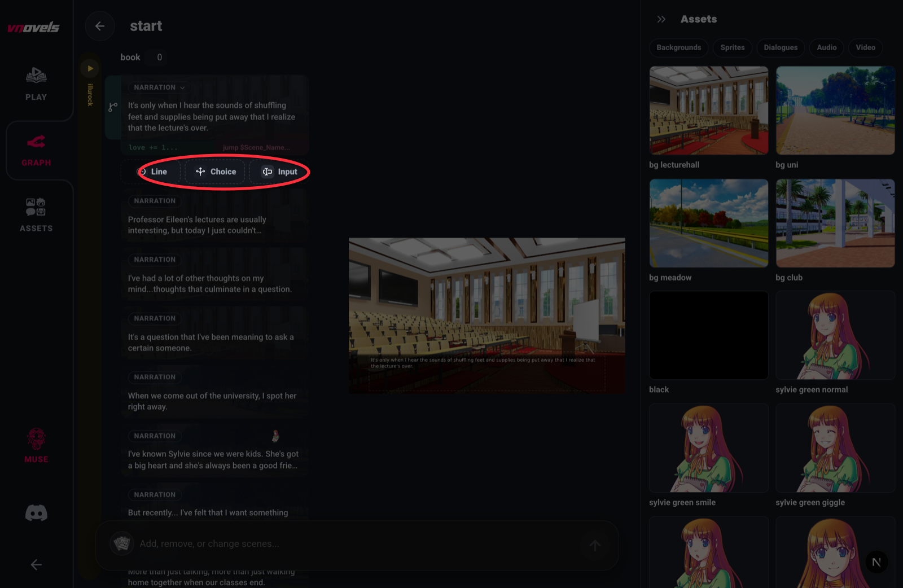Click the 'Add, remove, or change scenes' input

pos(356,544)
